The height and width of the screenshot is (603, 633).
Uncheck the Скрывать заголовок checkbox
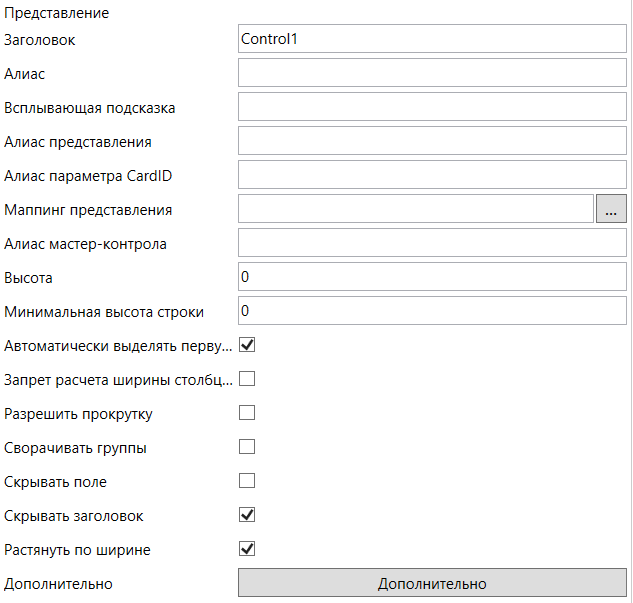pos(247,515)
